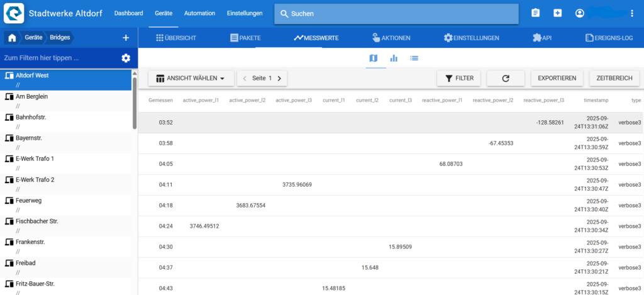Click the active_power_l1 column header
This screenshot has height=295, width=644.
(x=201, y=100)
